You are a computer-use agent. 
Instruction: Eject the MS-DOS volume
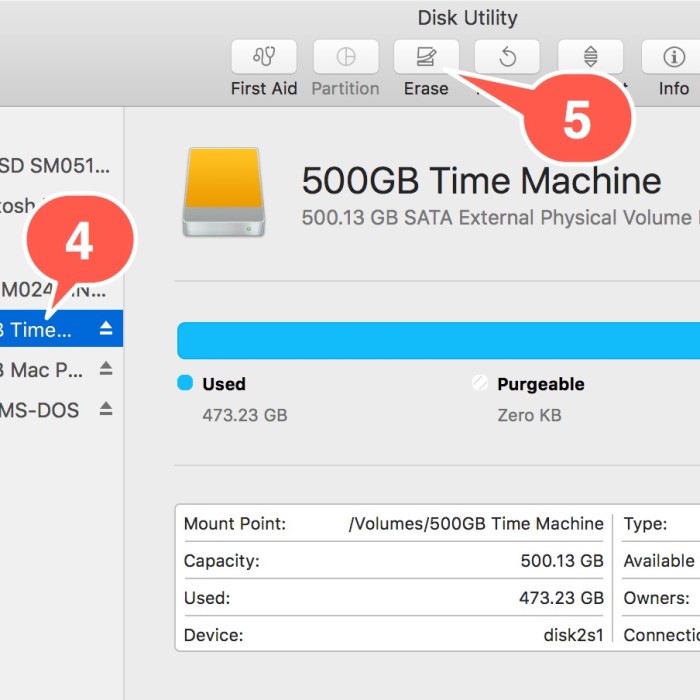pos(106,409)
